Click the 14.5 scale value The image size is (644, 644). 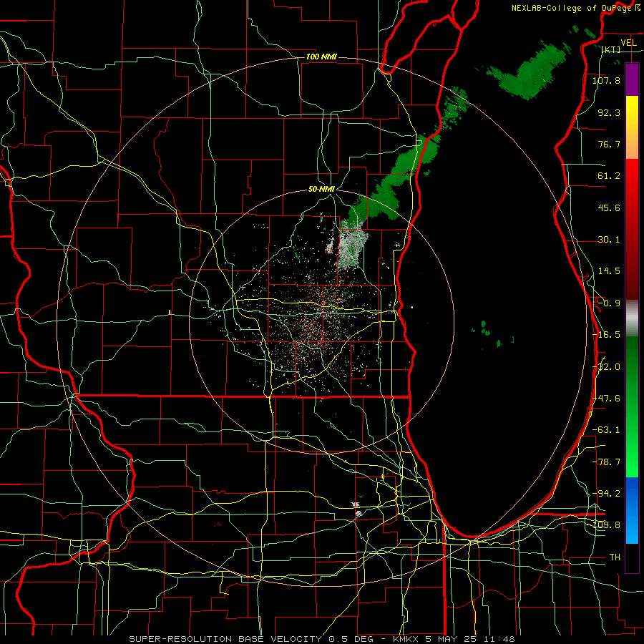click(609, 271)
